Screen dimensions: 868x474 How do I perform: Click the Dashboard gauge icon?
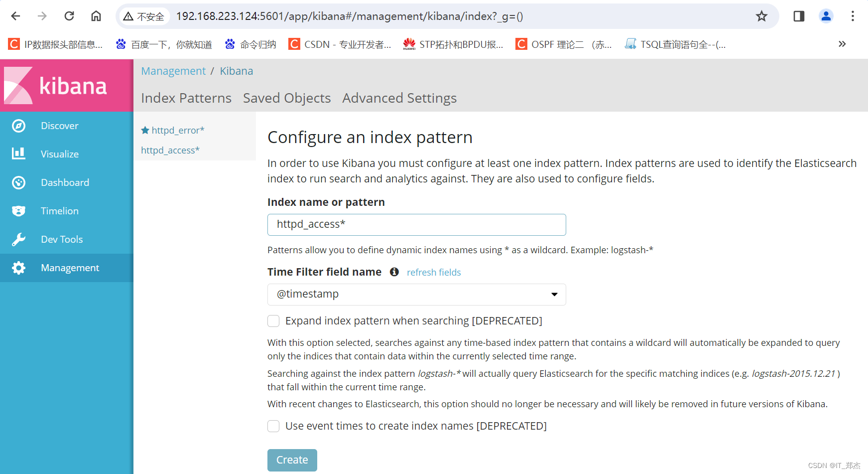(x=18, y=182)
